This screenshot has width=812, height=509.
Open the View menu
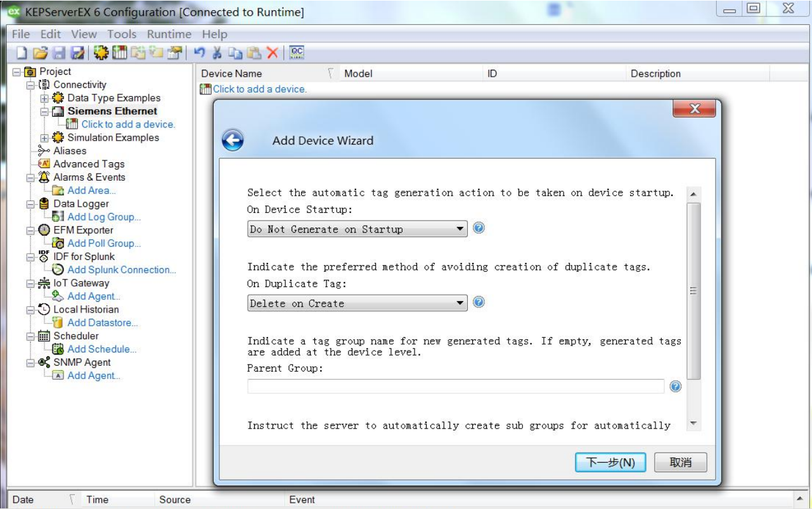[x=84, y=34]
